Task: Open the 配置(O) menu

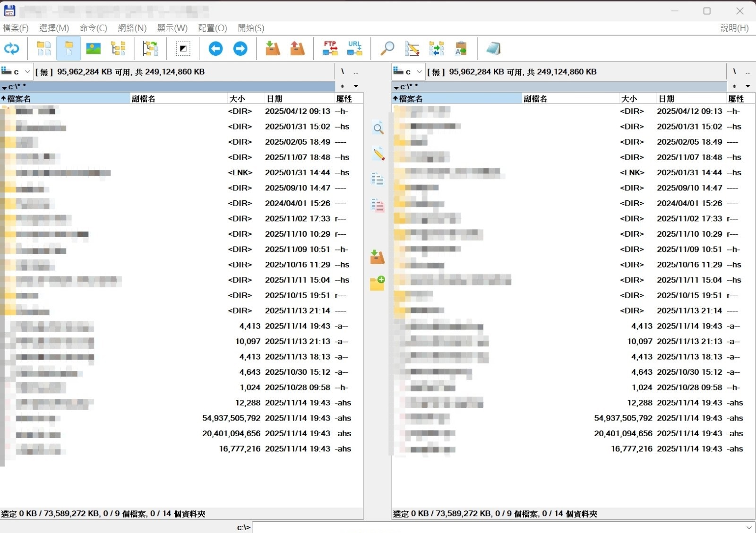Action: (212, 28)
